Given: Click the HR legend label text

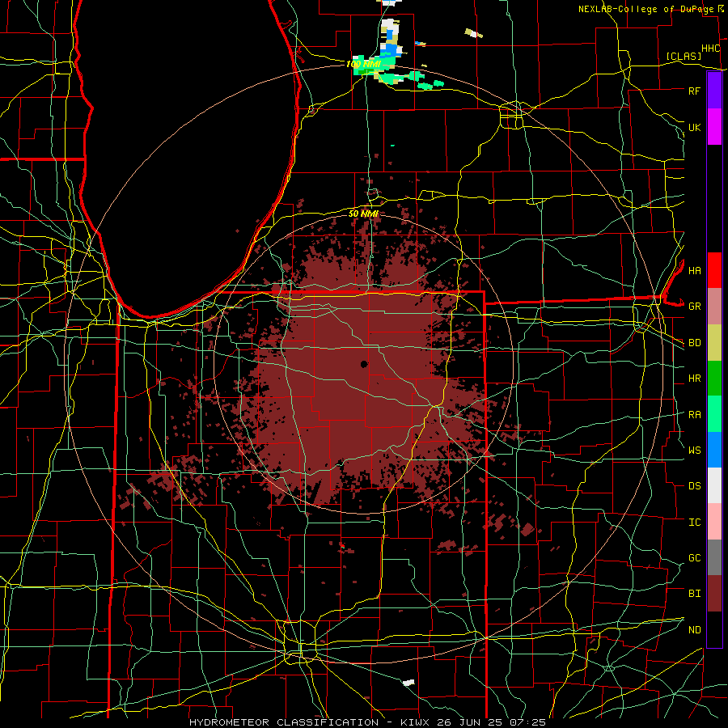Looking at the screenshot, I should 694,379.
